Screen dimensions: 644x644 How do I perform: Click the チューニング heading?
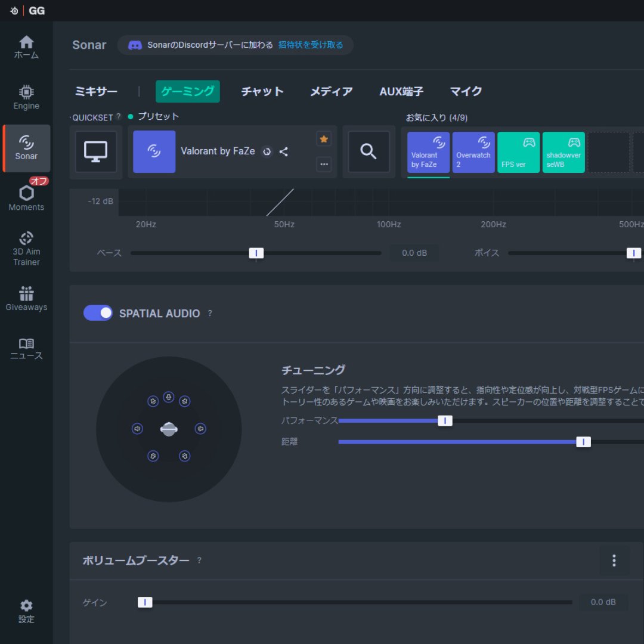pos(314,370)
